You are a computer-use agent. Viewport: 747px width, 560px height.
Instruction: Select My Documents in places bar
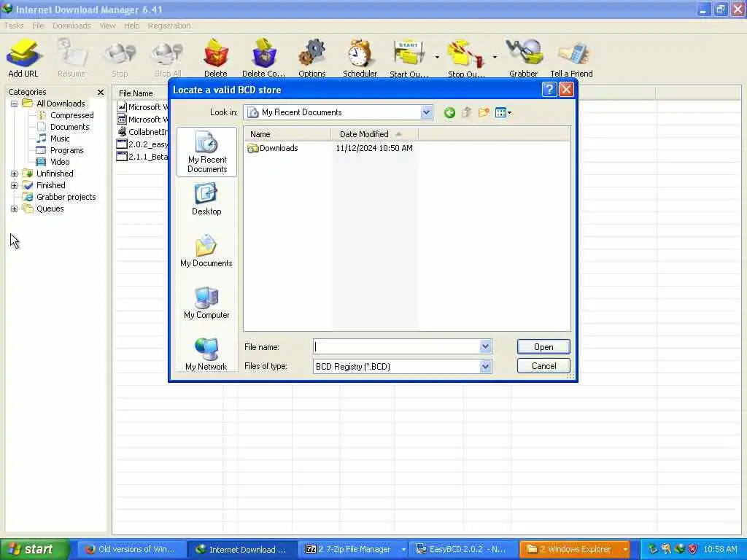(x=206, y=252)
